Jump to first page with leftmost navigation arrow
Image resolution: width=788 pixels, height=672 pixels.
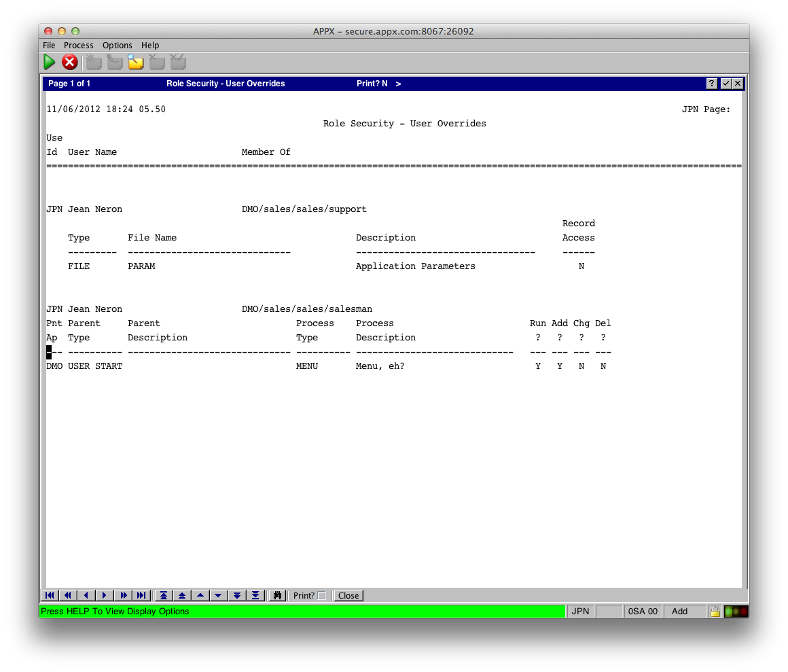(x=50, y=595)
